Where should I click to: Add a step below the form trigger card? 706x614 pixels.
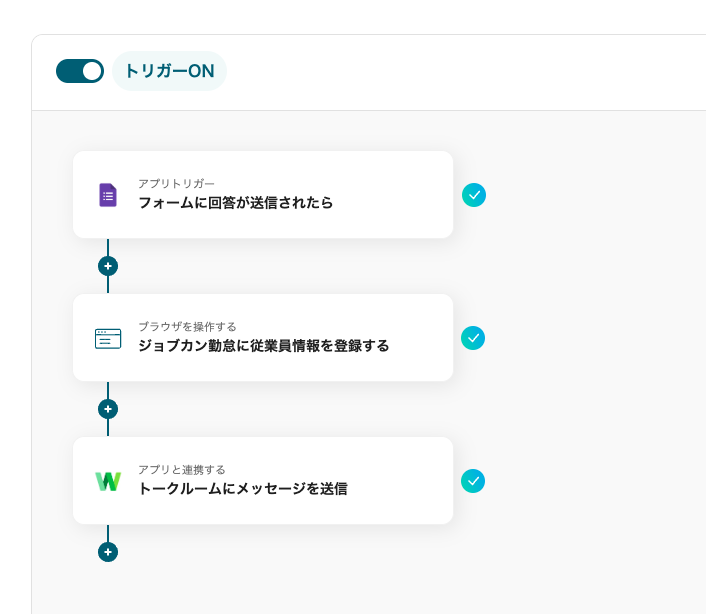[108, 266]
